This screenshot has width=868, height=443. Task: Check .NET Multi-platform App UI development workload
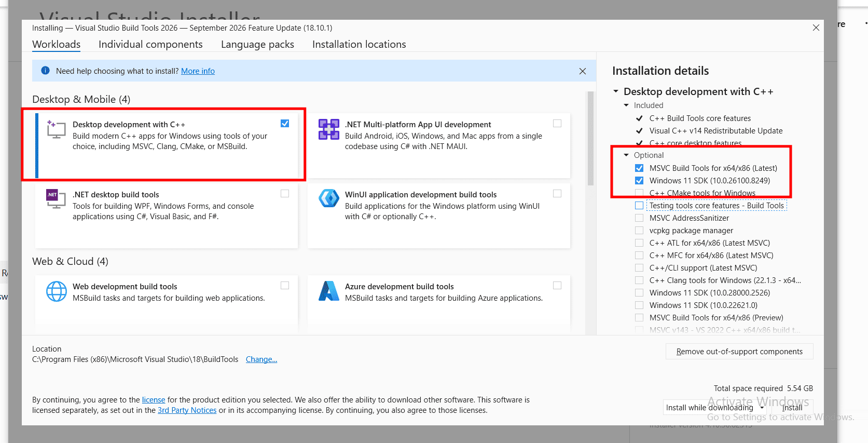click(x=557, y=124)
